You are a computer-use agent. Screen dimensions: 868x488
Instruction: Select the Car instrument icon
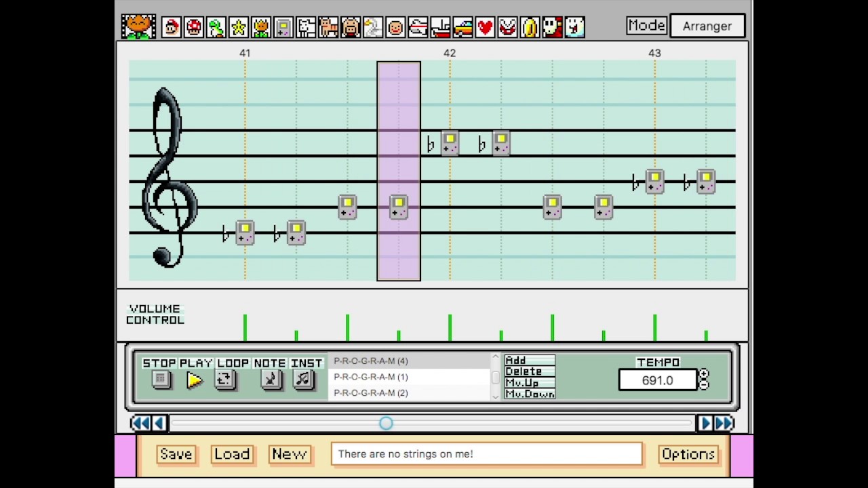462,27
